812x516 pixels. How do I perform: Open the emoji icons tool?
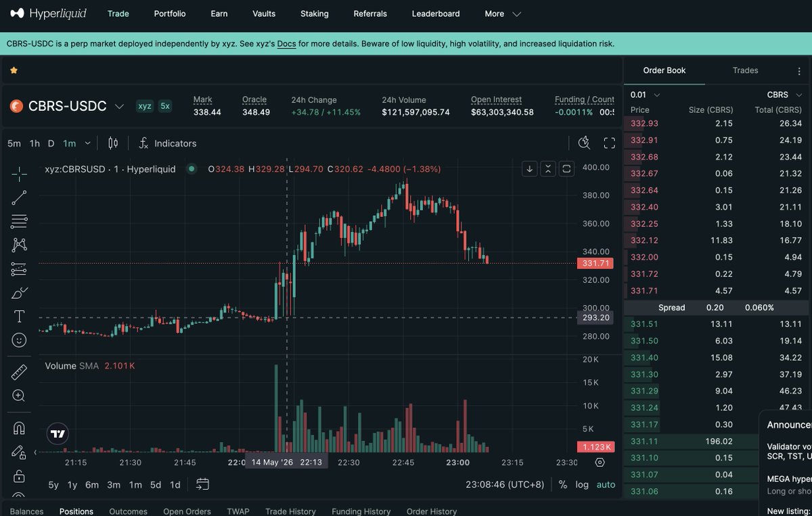(19, 339)
